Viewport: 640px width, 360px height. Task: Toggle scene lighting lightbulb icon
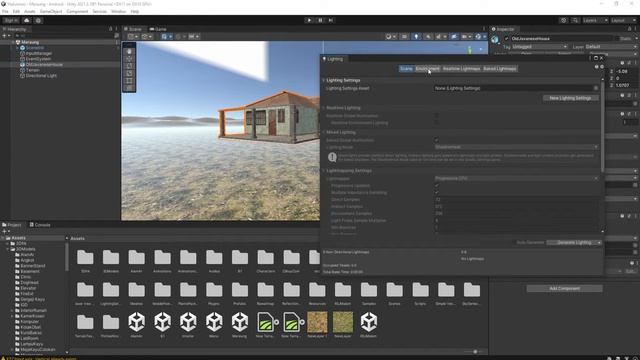pos(416,36)
